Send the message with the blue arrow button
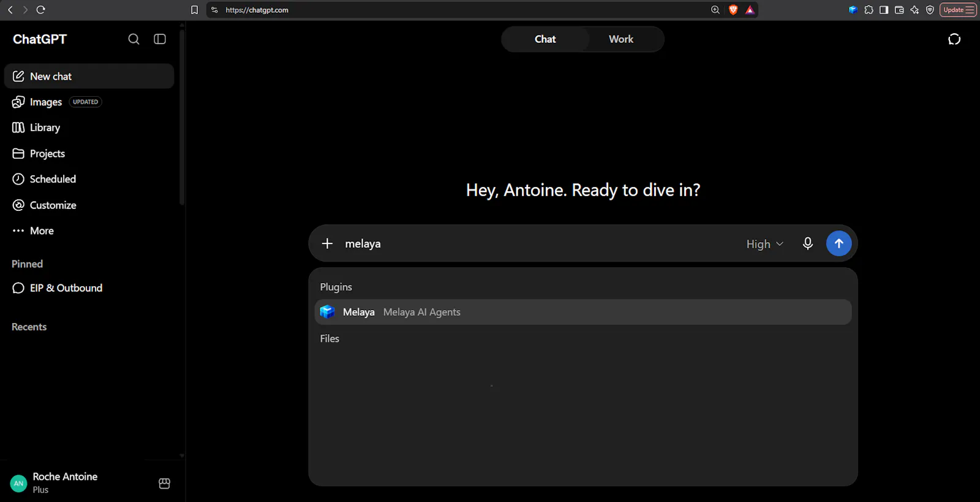Image resolution: width=980 pixels, height=502 pixels. [839, 243]
